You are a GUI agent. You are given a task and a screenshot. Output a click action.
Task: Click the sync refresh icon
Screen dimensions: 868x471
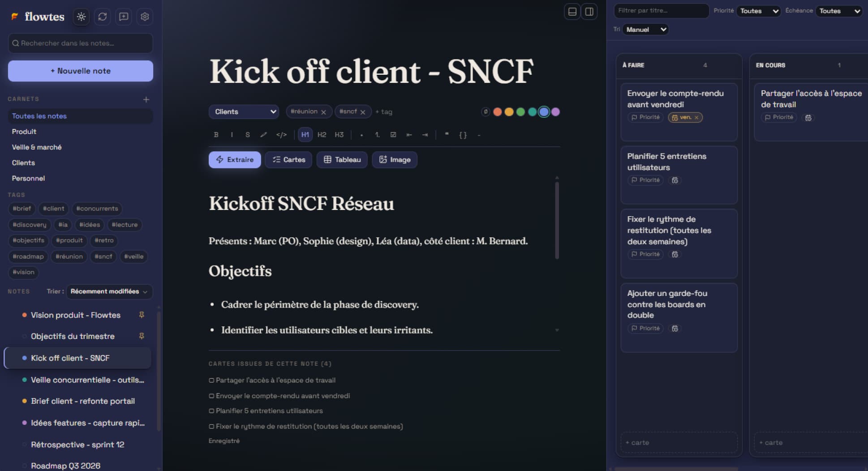[x=103, y=17]
